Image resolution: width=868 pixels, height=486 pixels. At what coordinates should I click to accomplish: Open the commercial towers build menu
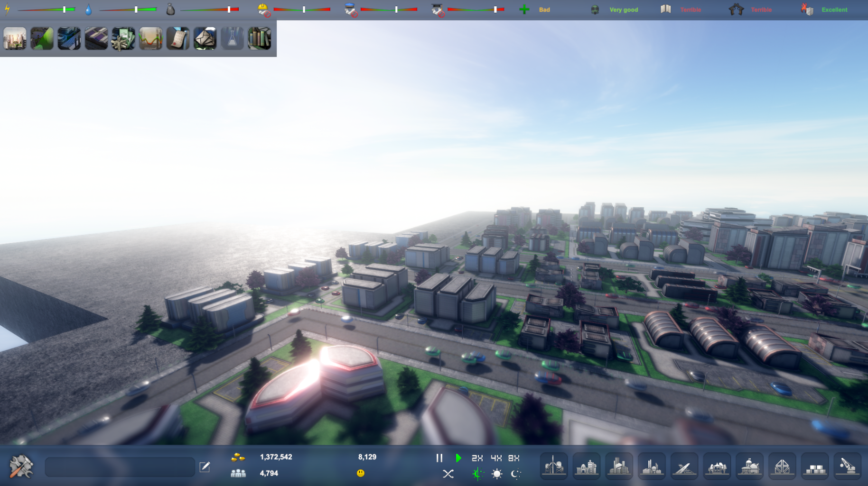(619, 466)
